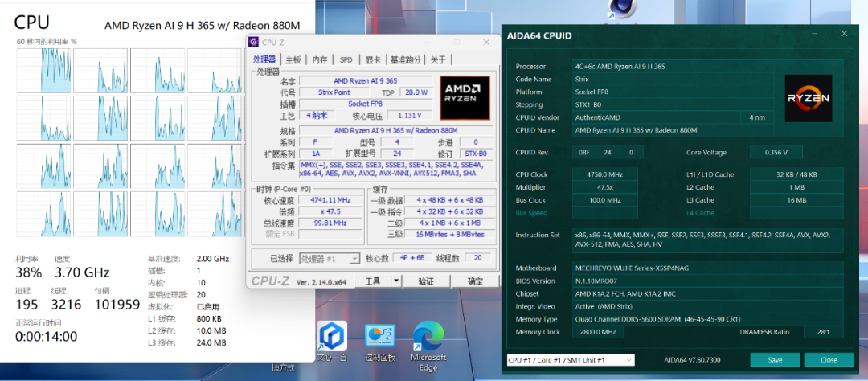Screen dimensions: 868x381
Task: Click the 基准速度 2.00 GHz value
Action: 212,259
